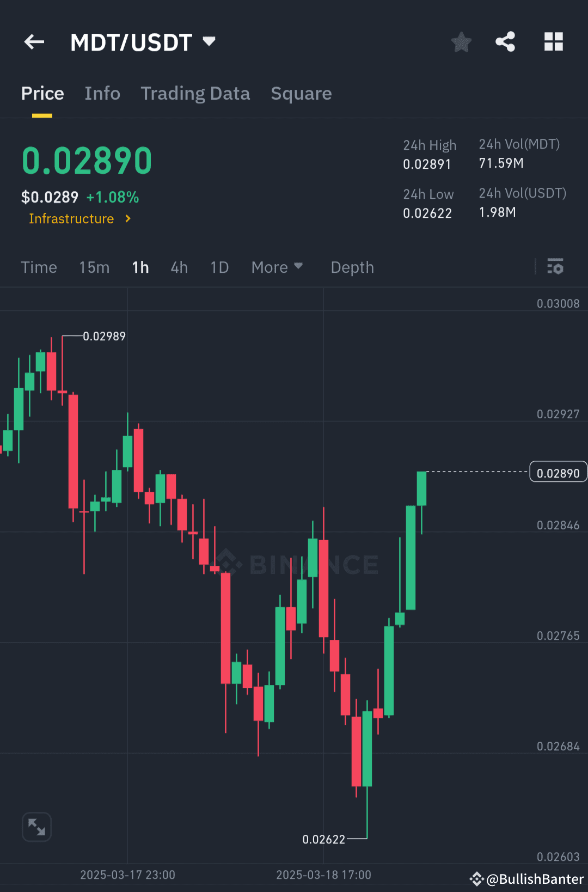Switch chart interval to 15m
Image resolution: width=588 pixels, height=892 pixels.
coord(94,267)
